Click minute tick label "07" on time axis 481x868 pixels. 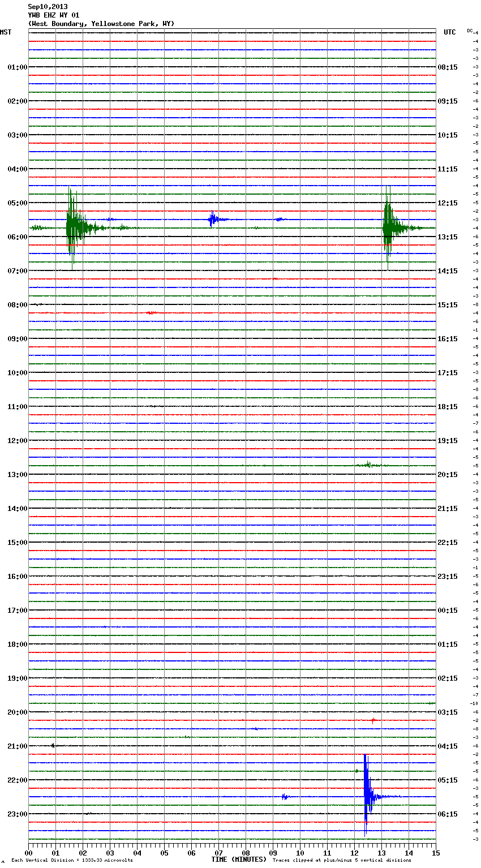tap(218, 853)
